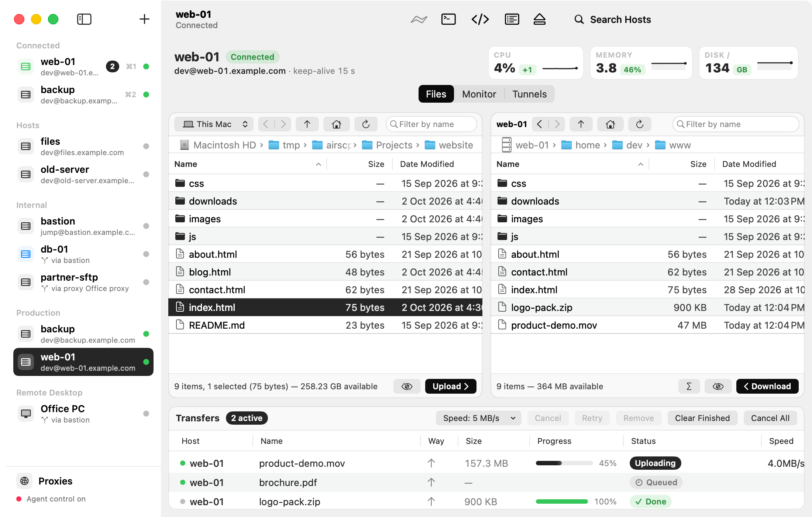Screen dimensions: 812x517
Task: Click Clear Finished in Transfers
Action: (702, 418)
